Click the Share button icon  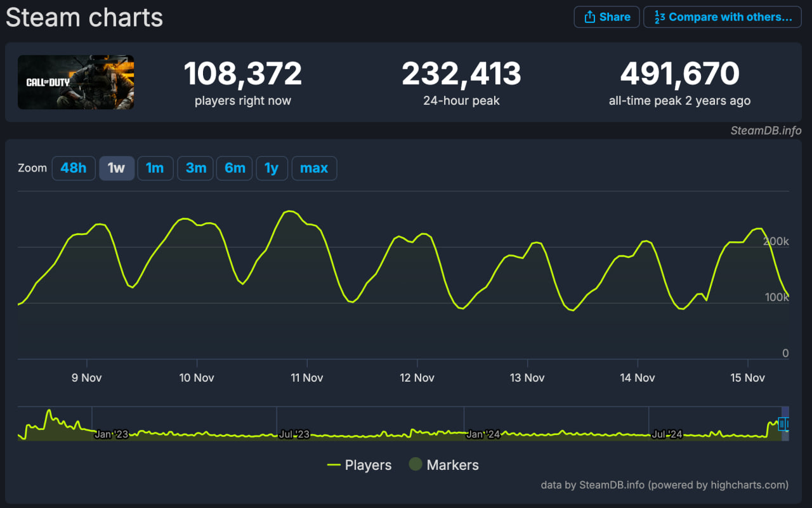[590, 17]
